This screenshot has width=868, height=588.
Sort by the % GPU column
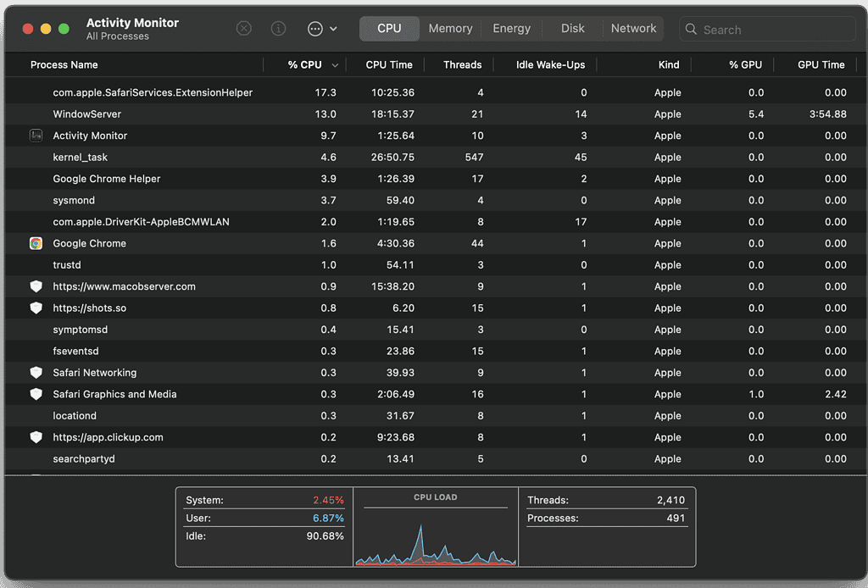click(x=745, y=64)
